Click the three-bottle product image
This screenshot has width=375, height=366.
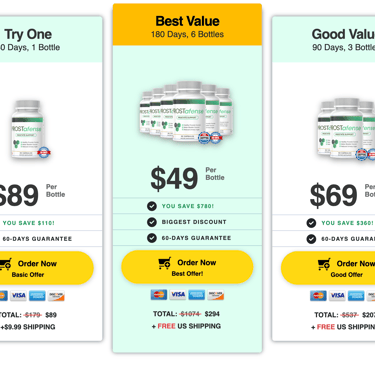(x=347, y=129)
